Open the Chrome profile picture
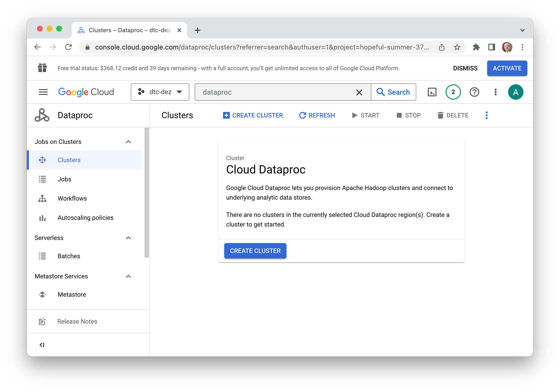This screenshot has width=560, height=392. tap(507, 47)
